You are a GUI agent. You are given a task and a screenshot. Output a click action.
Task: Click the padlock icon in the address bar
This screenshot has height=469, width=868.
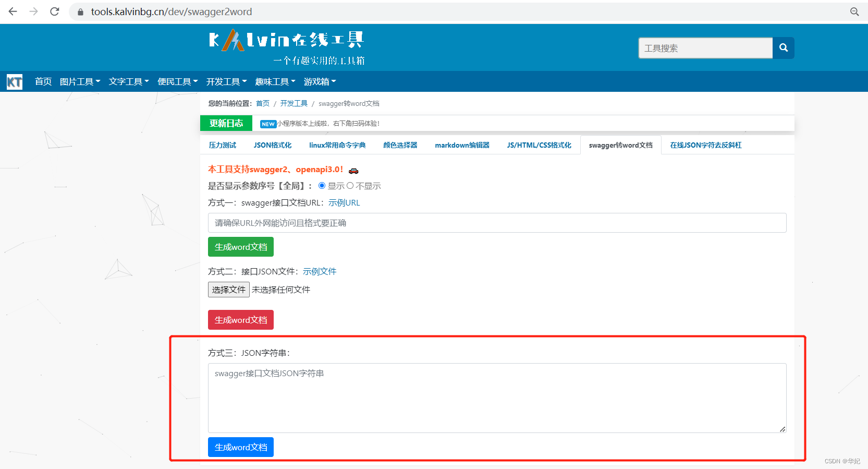pyautogui.click(x=80, y=12)
